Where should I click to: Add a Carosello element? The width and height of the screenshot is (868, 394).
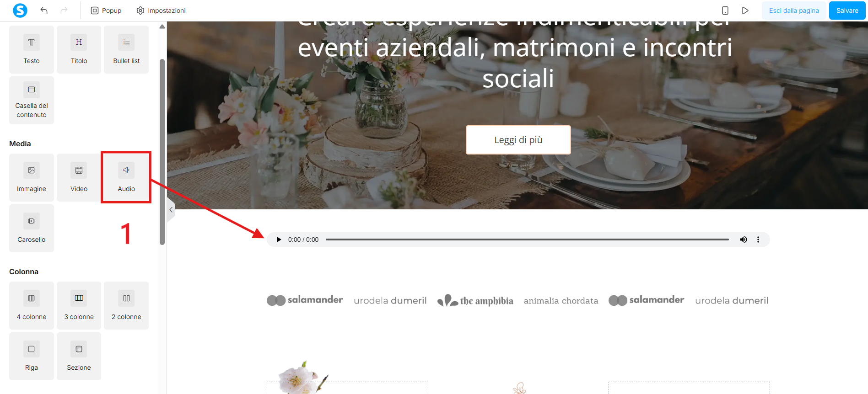click(32, 228)
